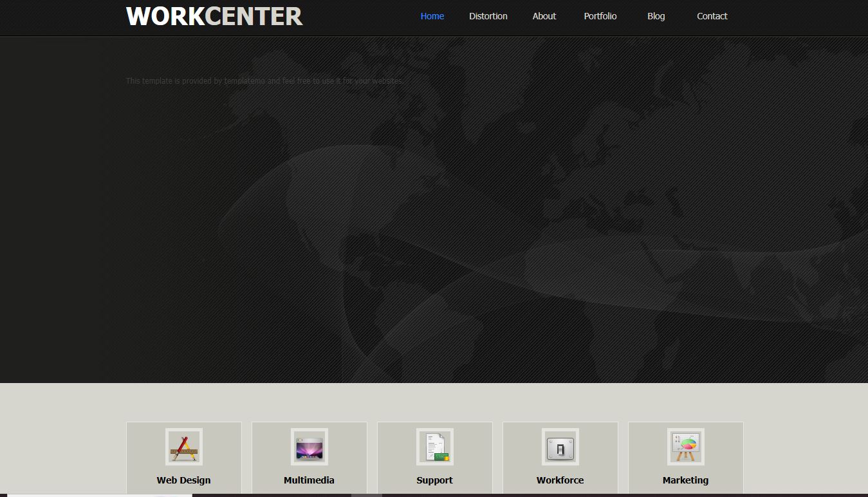This screenshot has height=497, width=868.
Task: Click the Web Design text label
Action: click(x=183, y=480)
